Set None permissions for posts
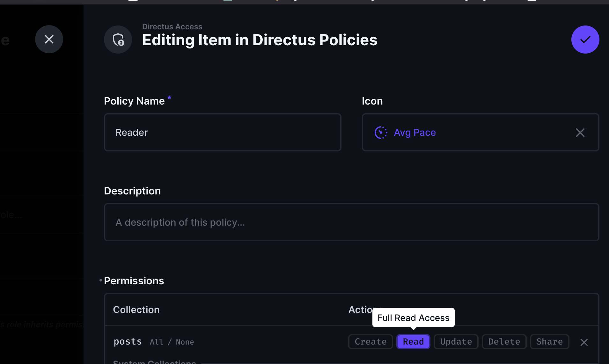609x364 pixels. 185,342
